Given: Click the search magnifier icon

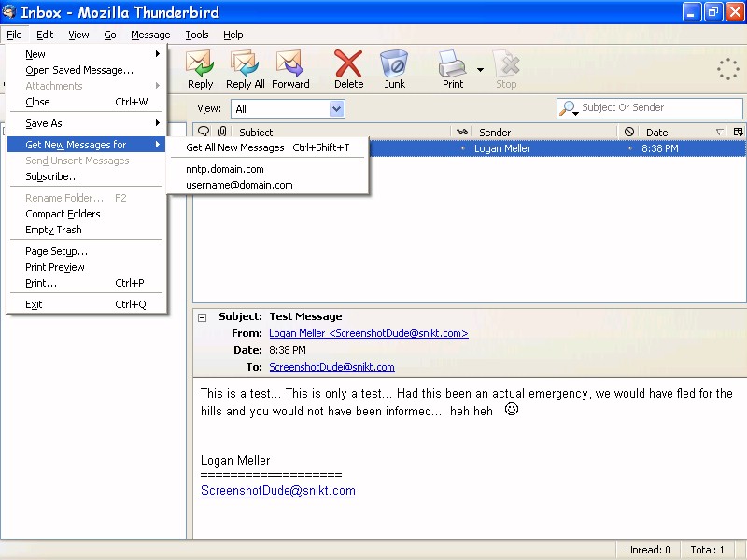Looking at the screenshot, I should click(x=569, y=108).
